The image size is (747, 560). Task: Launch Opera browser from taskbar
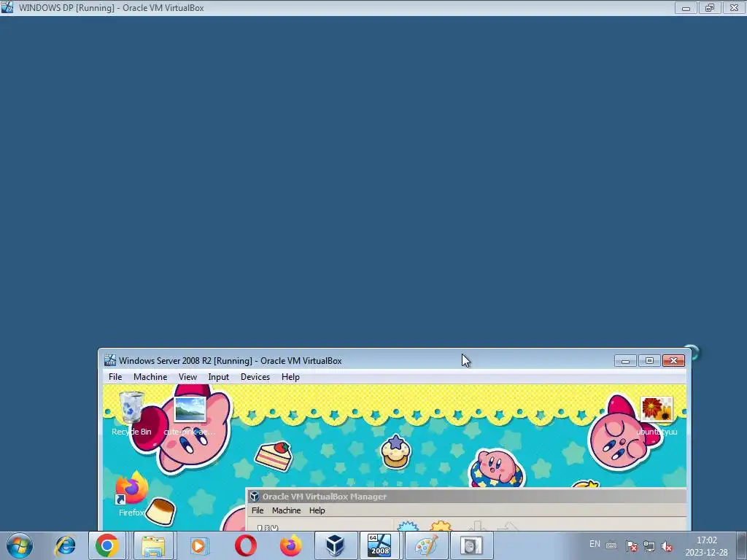245,545
